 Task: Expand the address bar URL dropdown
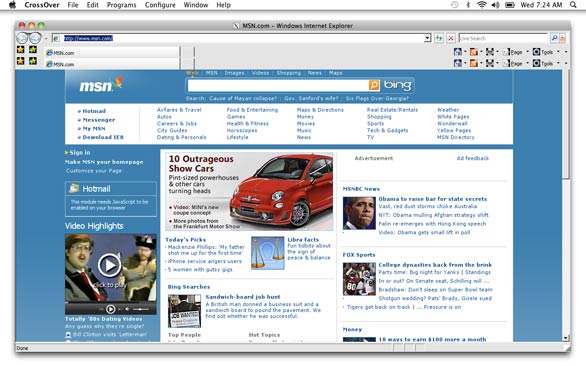428,38
